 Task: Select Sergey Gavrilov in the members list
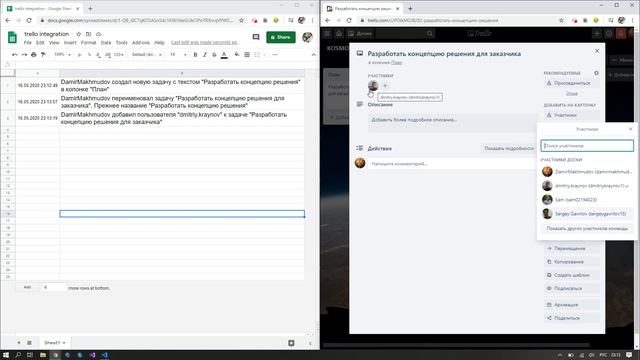coord(587,213)
